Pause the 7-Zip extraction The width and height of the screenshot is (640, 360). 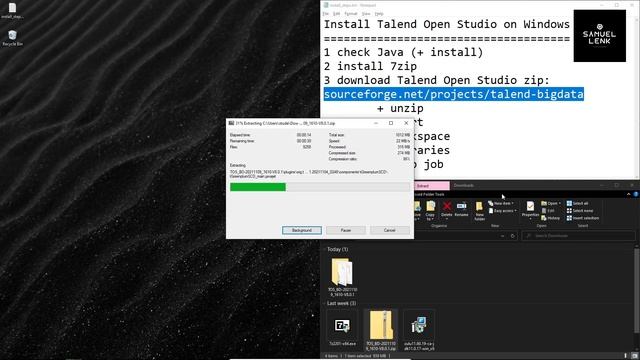tap(346, 230)
